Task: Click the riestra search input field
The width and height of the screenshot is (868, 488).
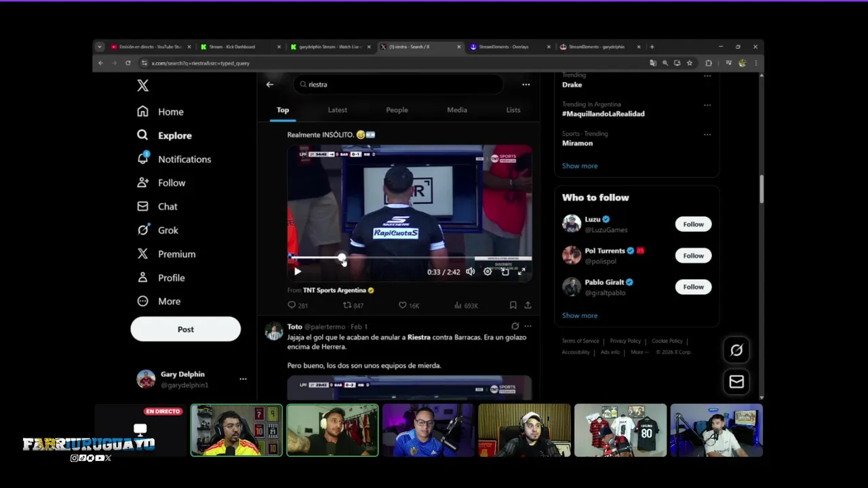Action: [399, 85]
